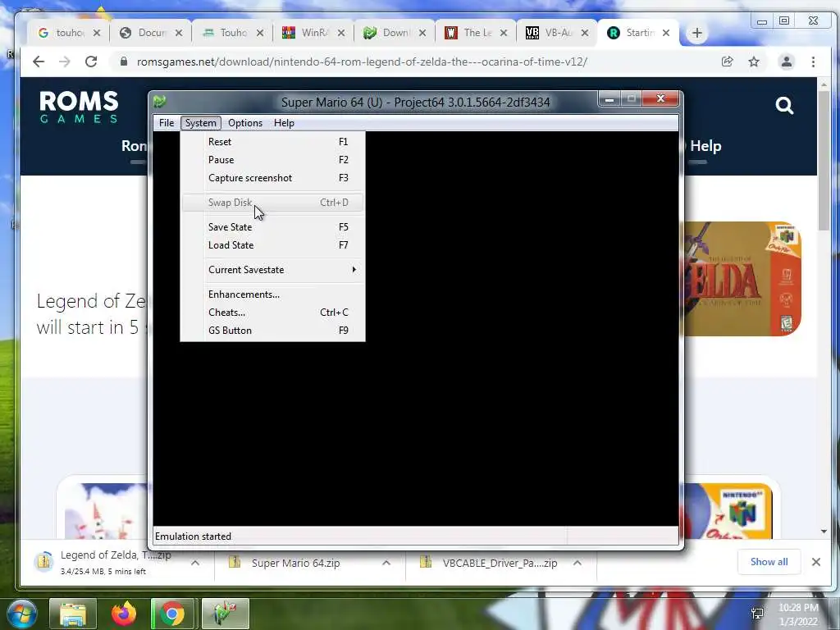The height and width of the screenshot is (630, 840).
Task: Switch to Project64 taskbar icon
Action: (x=225, y=614)
